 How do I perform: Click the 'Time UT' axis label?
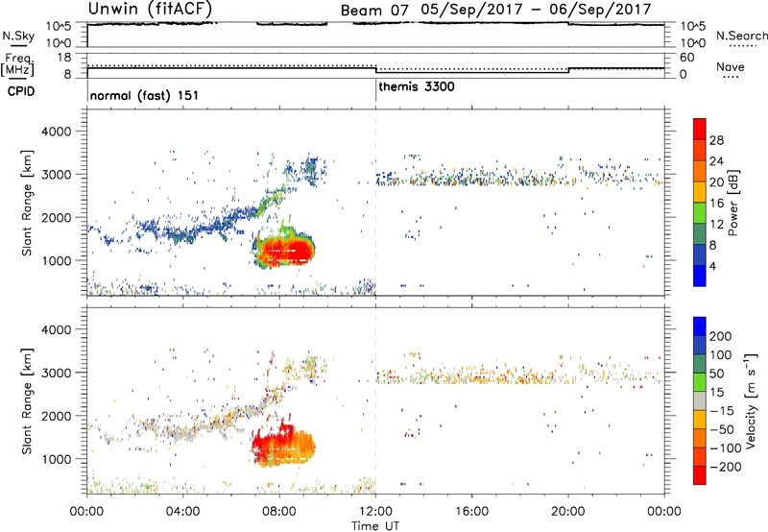375,526
